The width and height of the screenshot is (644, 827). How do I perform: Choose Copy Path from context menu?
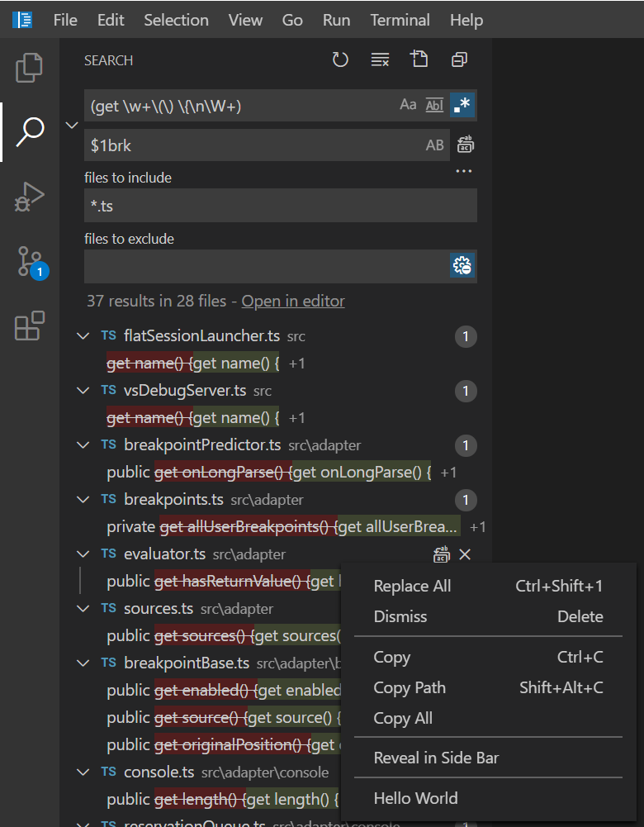point(410,687)
